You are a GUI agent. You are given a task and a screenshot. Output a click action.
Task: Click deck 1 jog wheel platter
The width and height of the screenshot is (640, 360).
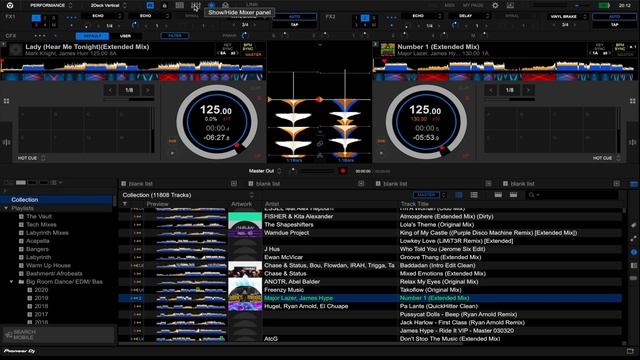click(x=217, y=122)
